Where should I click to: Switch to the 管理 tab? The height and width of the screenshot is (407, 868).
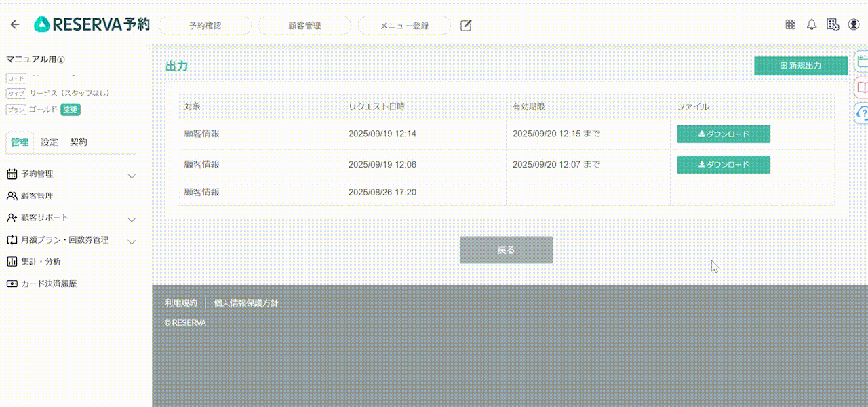coord(20,142)
